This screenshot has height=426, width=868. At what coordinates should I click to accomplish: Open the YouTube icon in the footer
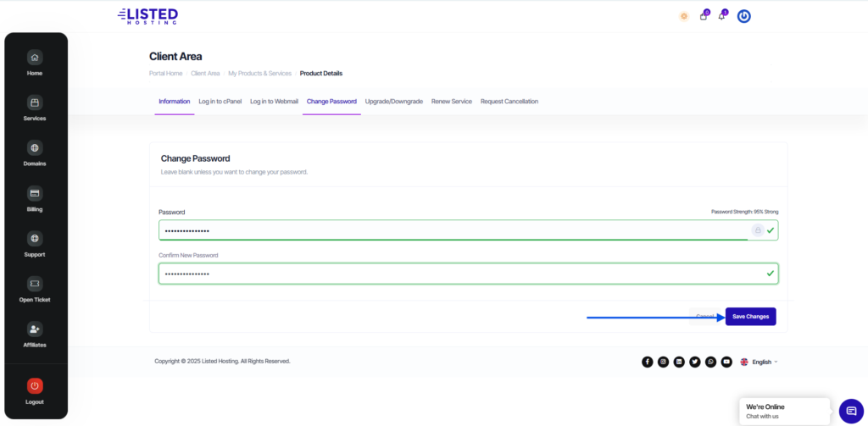[x=726, y=362]
